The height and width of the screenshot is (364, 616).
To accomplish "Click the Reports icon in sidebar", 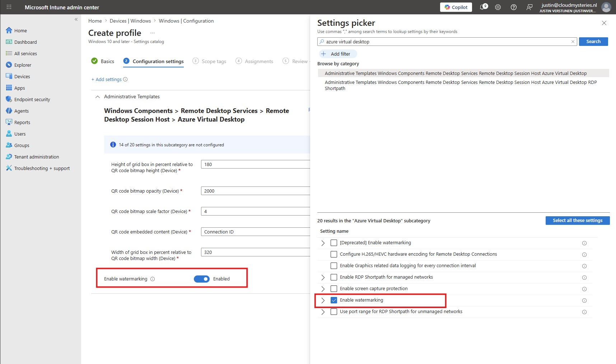I will pos(9,122).
